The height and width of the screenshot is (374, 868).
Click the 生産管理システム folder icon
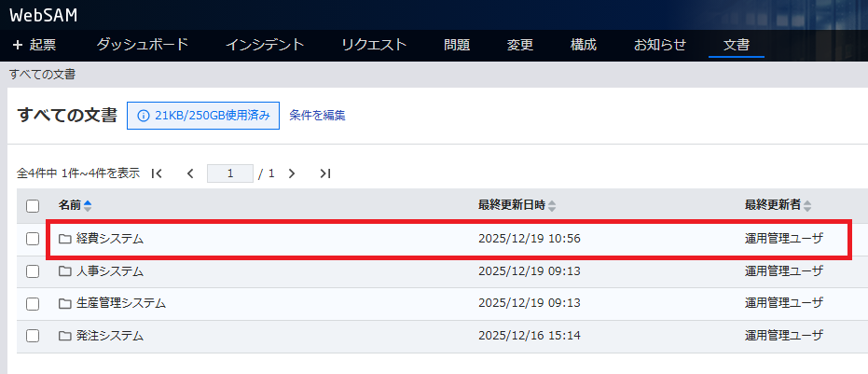click(x=64, y=303)
